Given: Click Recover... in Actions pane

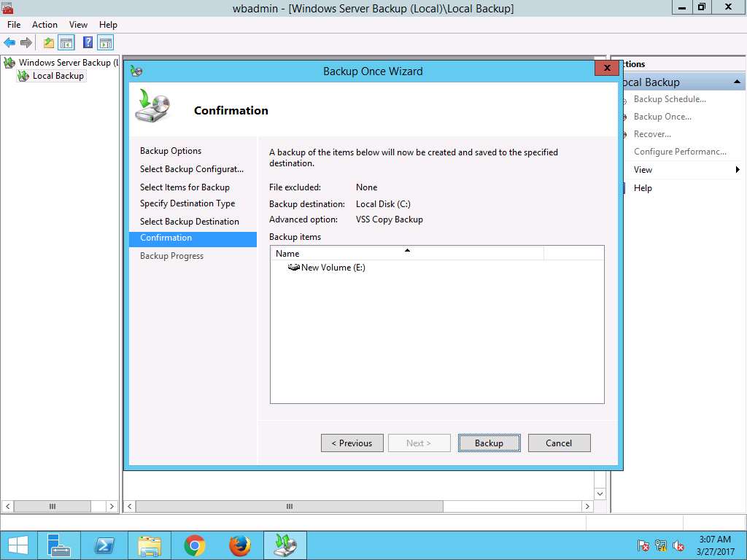Looking at the screenshot, I should [x=652, y=134].
